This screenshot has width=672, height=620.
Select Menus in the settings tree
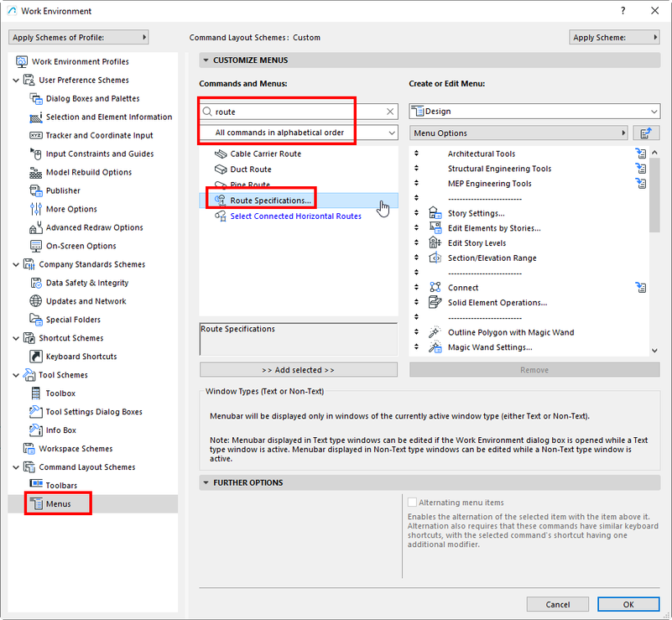coord(92,504)
